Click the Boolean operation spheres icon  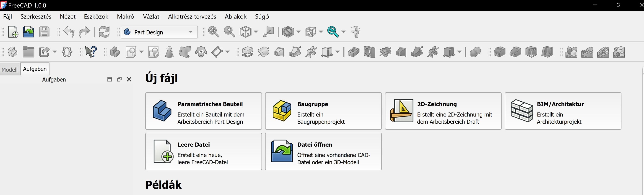click(475, 52)
